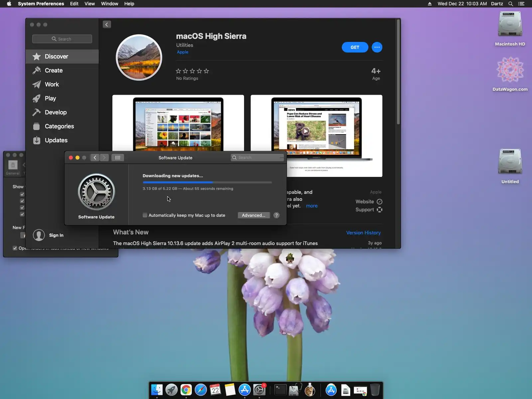Viewport: 532px width, 399px height.
Task: Open Updates in the App Store sidebar
Action: pyautogui.click(x=62, y=140)
